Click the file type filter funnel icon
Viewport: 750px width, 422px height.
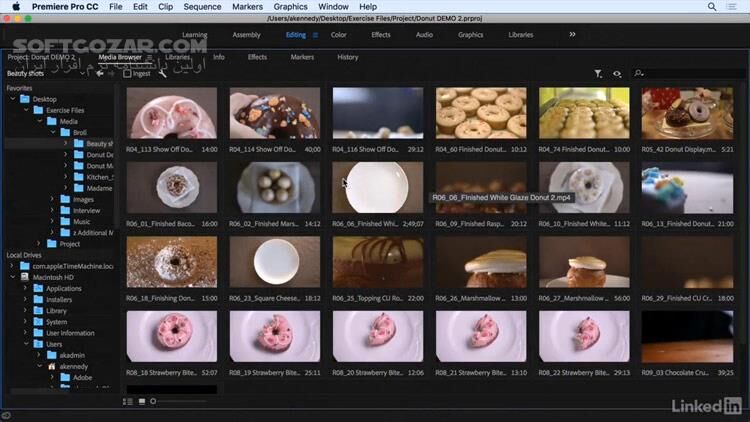tap(598, 73)
